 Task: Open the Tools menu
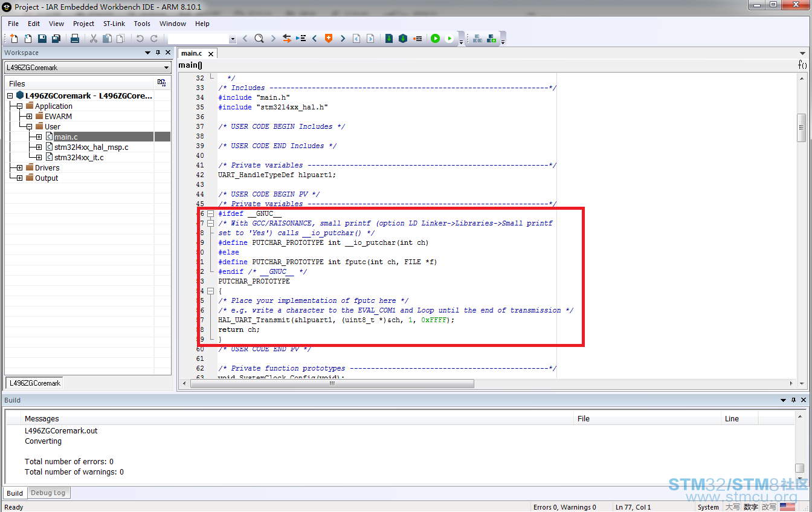click(x=142, y=24)
